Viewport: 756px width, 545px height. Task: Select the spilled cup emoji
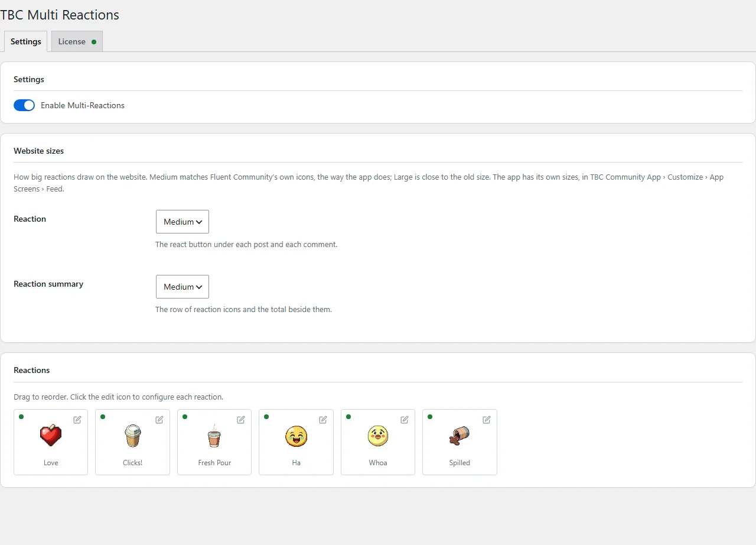click(460, 436)
